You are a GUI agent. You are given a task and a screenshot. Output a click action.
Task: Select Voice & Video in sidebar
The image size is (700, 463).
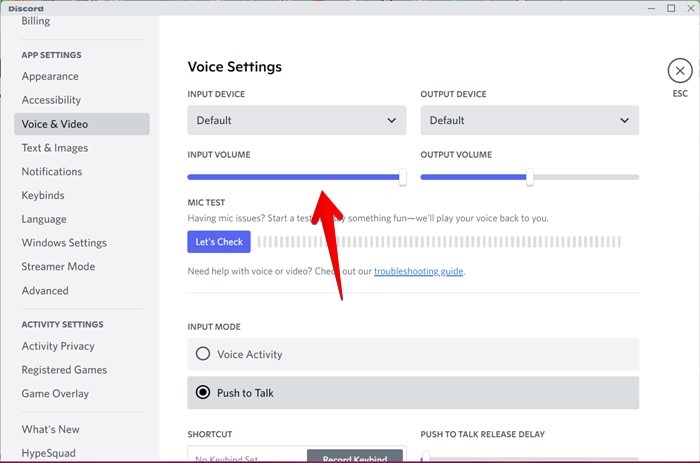point(82,124)
